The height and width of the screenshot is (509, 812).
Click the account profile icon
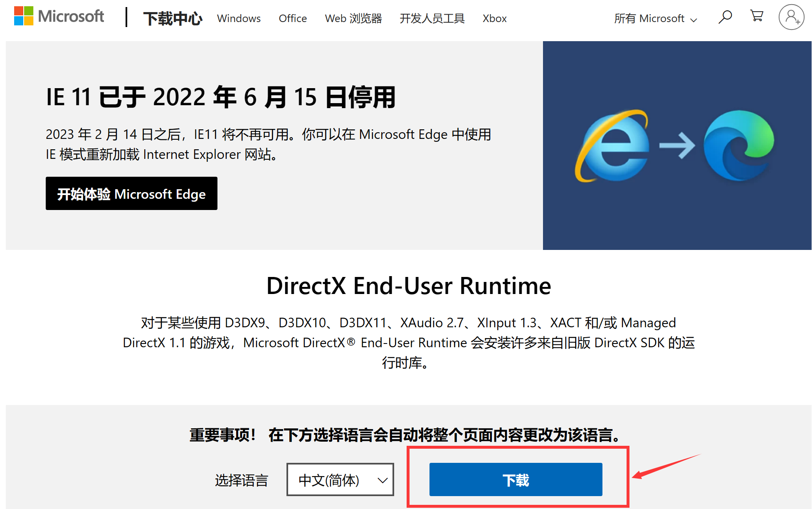click(791, 17)
